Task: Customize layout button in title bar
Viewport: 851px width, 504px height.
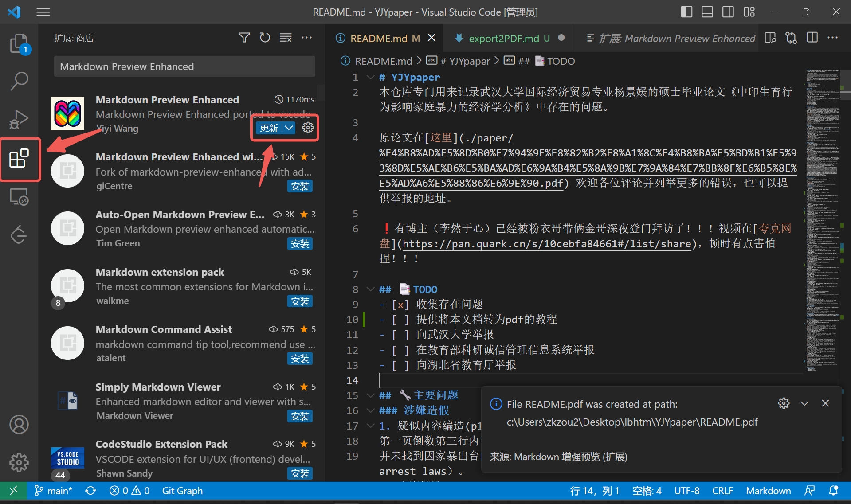Action: (x=749, y=12)
